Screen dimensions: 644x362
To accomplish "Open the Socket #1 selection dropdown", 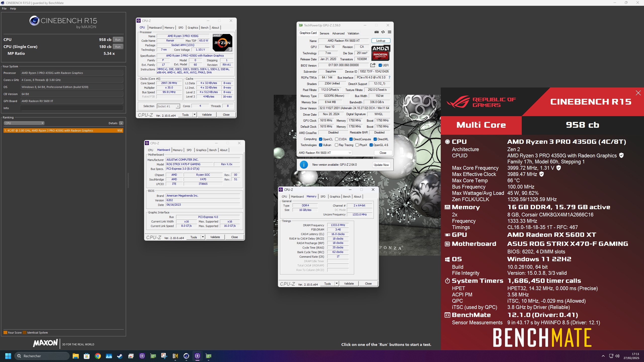I will [x=168, y=106].
